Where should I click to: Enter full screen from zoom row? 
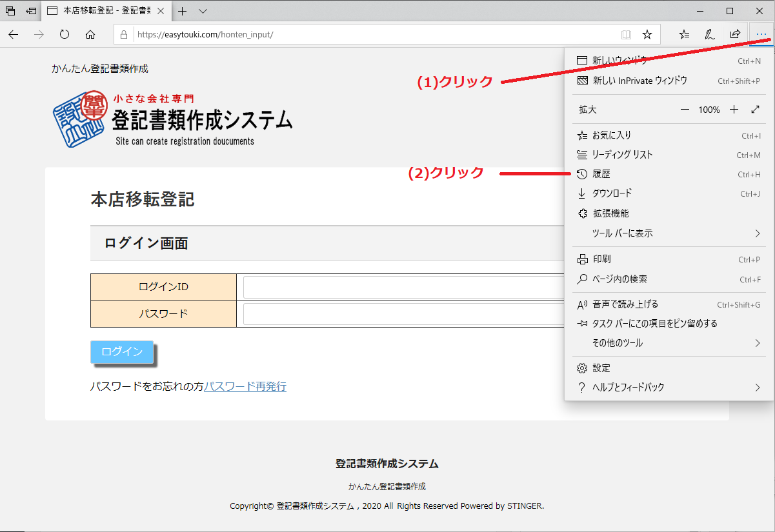pos(756,110)
